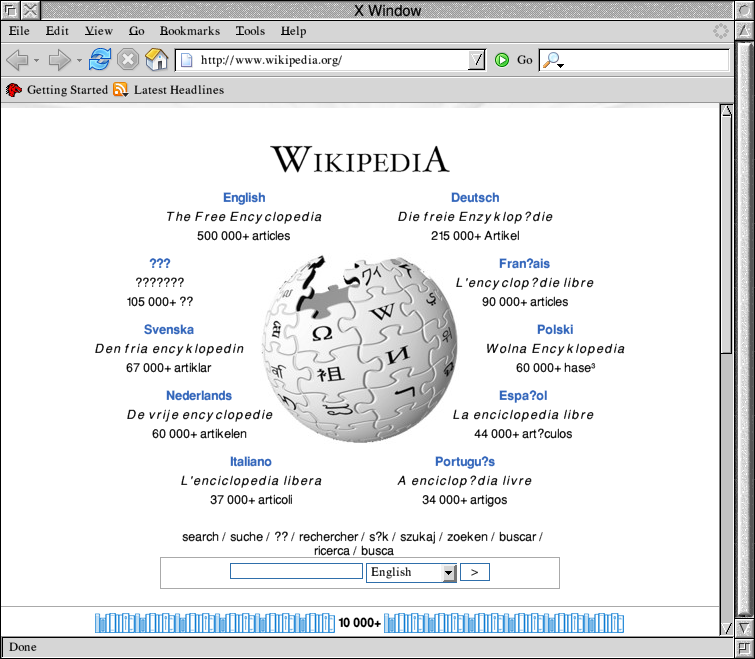Click the search engine magnifier icon
The height and width of the screenshot is (659, 755).
coord(551,60)
